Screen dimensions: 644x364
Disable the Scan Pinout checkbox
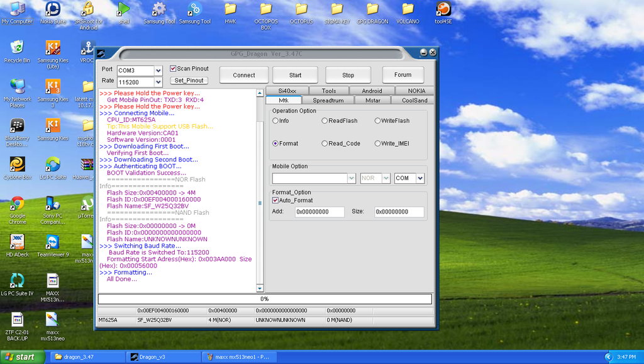[x=172, y=69]
